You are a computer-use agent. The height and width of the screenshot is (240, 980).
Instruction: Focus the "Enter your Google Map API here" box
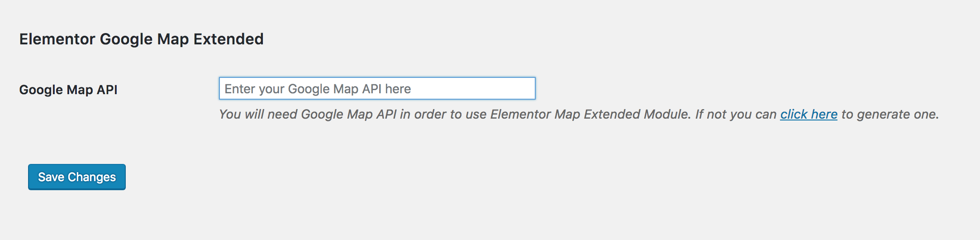pos(377,89)
